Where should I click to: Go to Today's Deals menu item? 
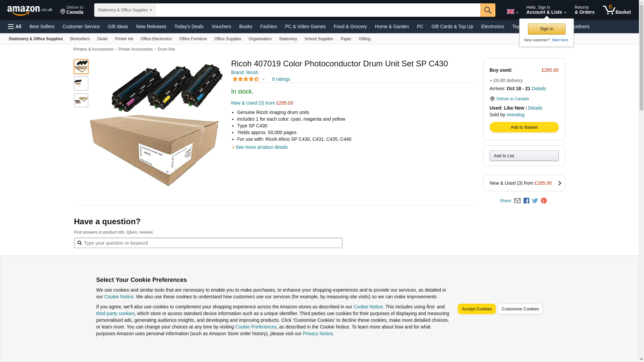tap(189, 26)
